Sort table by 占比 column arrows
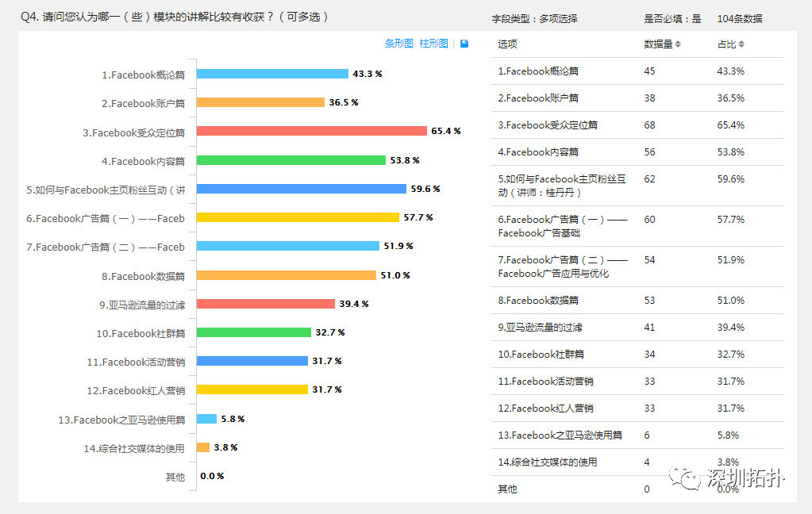The width and height of the screenshot is (812, 514). 741,44
